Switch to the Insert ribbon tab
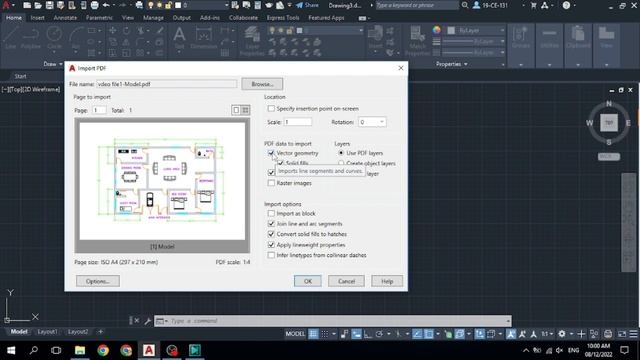Screen dimensions: 640x360 37,18
